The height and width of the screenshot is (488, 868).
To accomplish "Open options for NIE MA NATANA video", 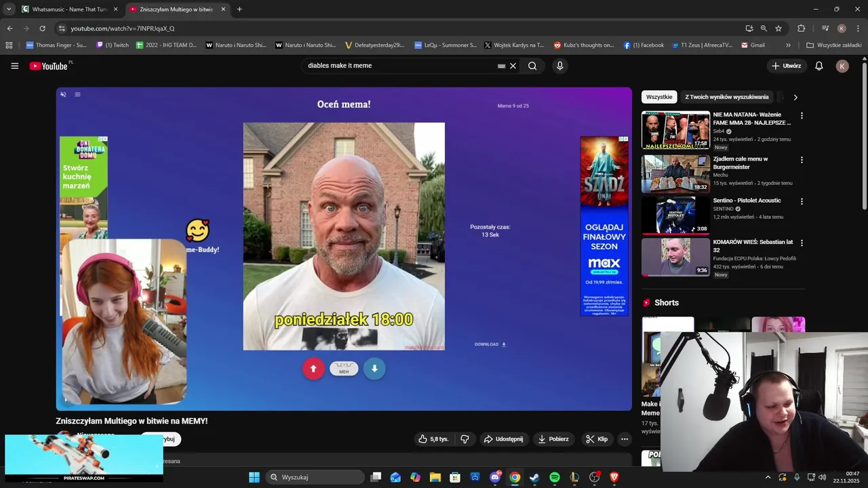I will pos(802,116).
